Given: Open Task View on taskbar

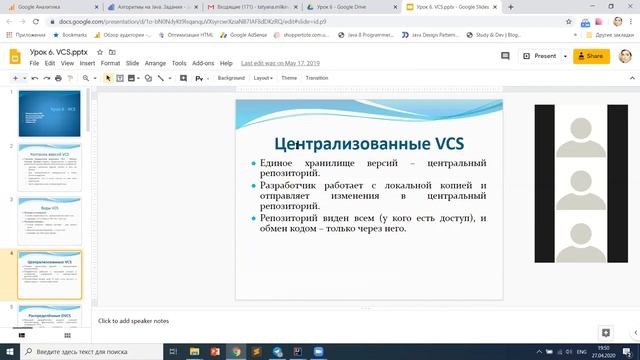Looking at the screenshot, I should tap(173, 351).
